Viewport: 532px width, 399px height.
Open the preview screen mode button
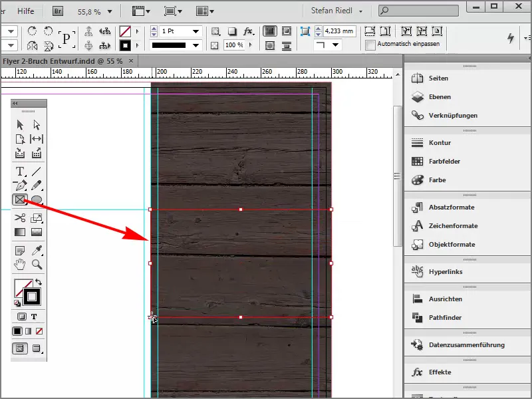coord(37,348)
